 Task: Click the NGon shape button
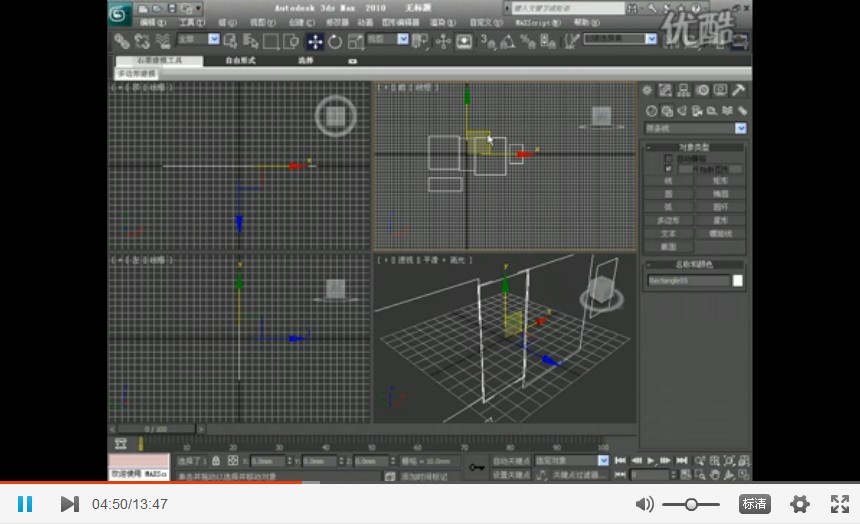click(x=668, y=221)
